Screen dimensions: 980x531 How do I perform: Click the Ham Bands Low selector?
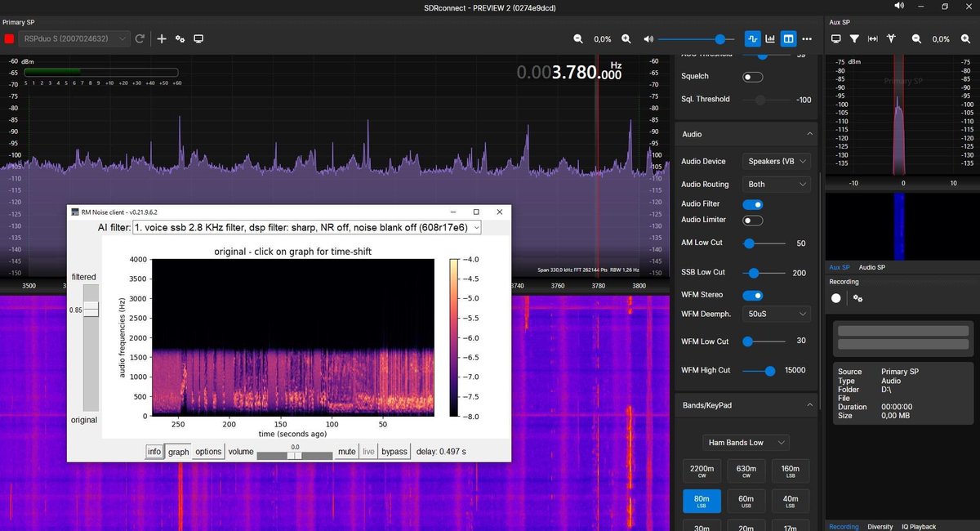point(745,442)
